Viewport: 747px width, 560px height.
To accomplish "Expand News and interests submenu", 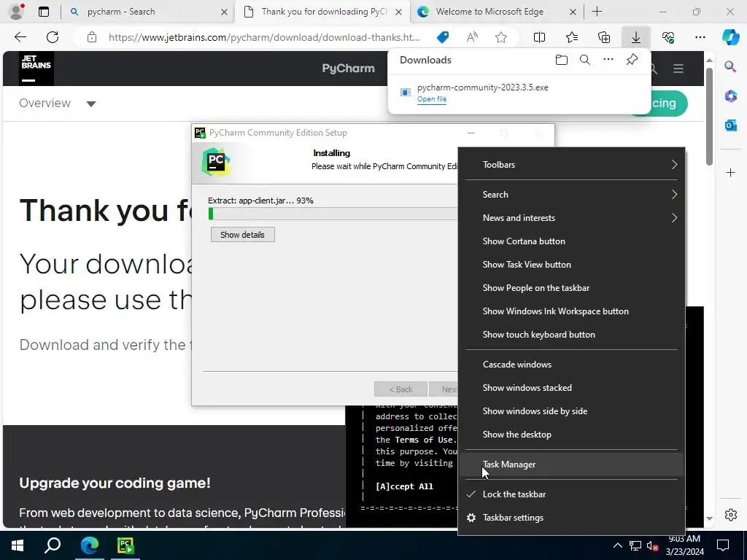I will click(571, 217).
